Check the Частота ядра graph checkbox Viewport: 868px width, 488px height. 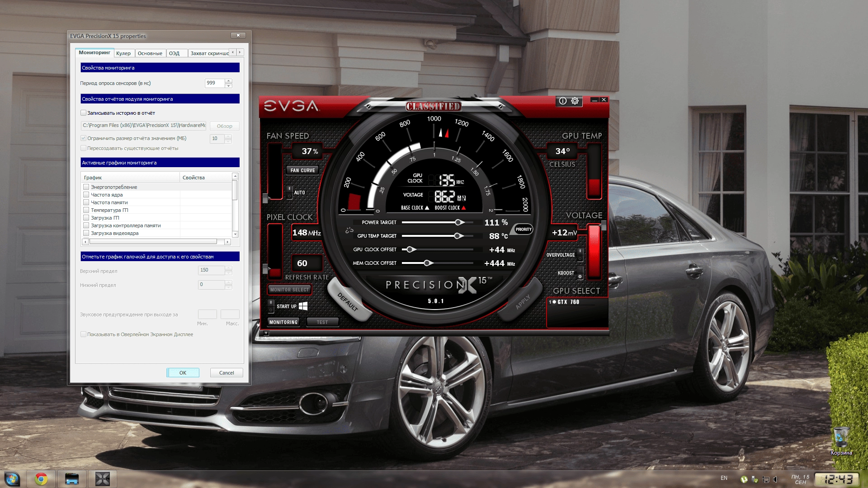coord(86,194)
